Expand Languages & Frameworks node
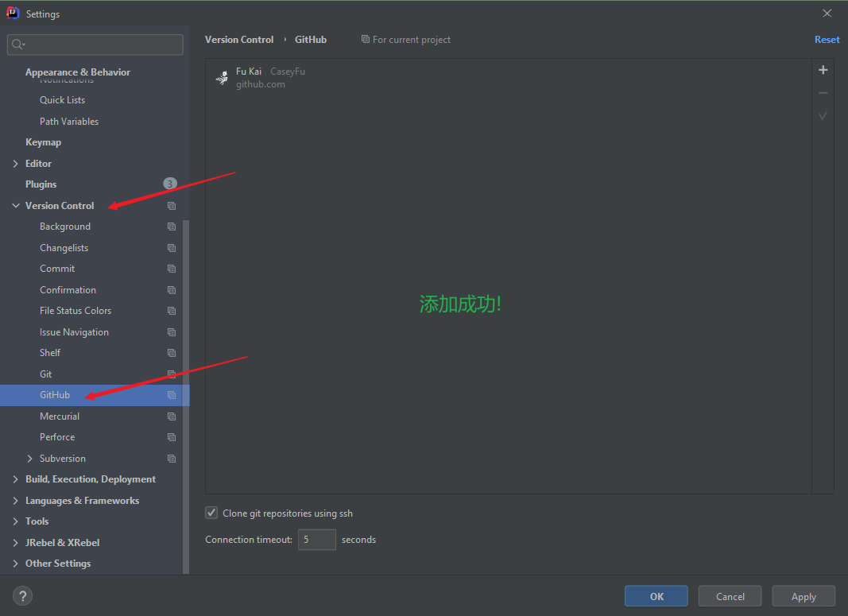The width and height of the screenshot is (848, 616). (16, 501)
